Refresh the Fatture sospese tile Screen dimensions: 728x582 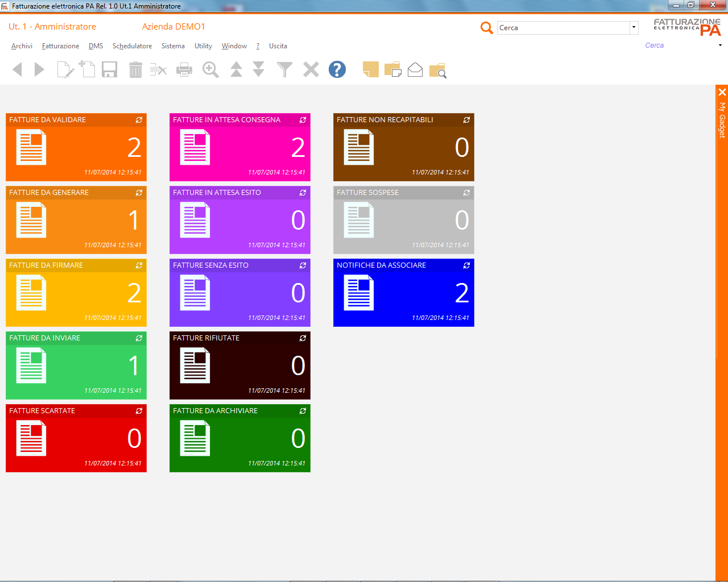(x=466, y=193)
